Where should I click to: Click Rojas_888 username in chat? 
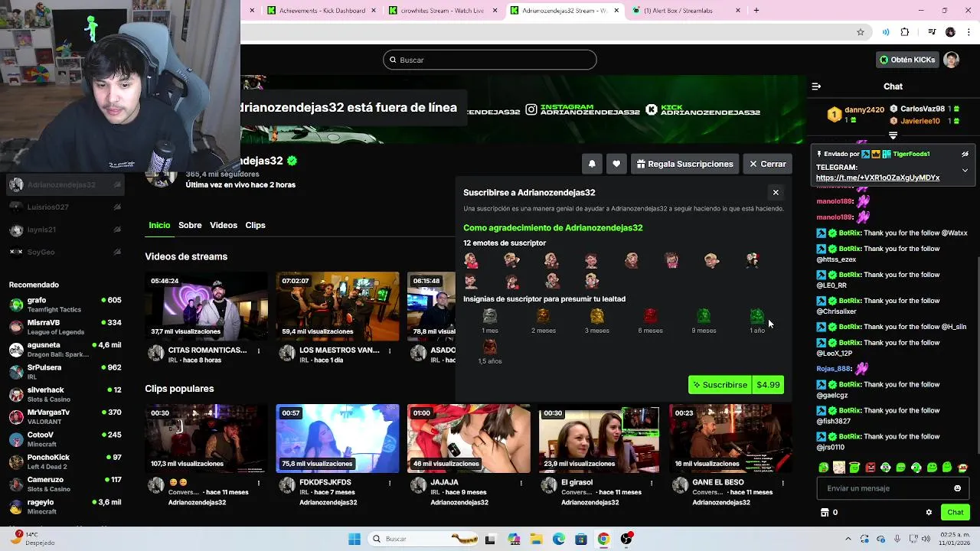pos(834,369)
